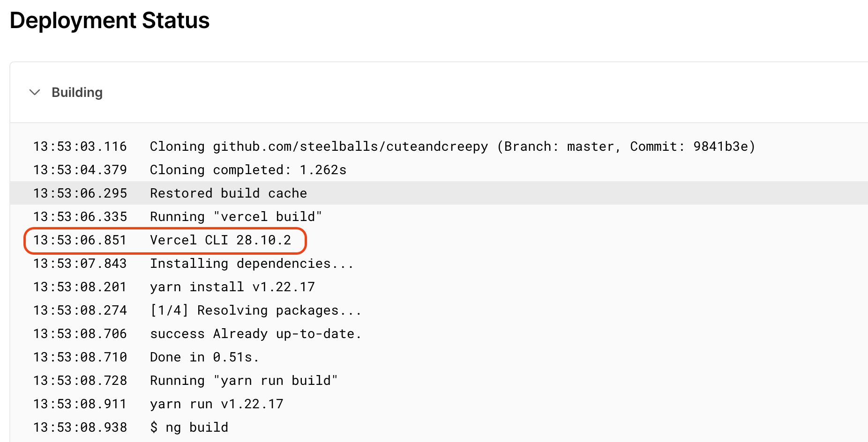Collapse the Building section chevron

point(35,92)
